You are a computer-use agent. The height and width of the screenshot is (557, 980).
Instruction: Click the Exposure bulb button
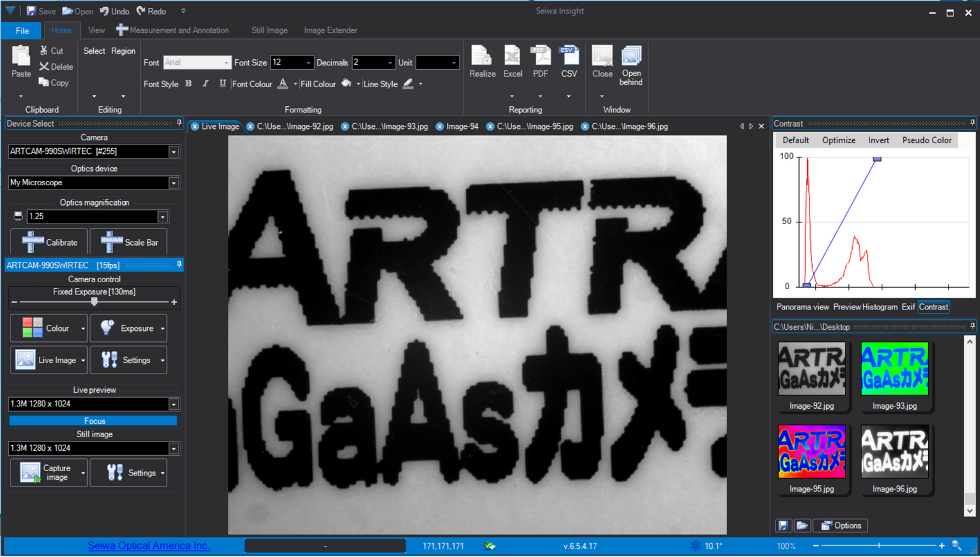[128, 328]
